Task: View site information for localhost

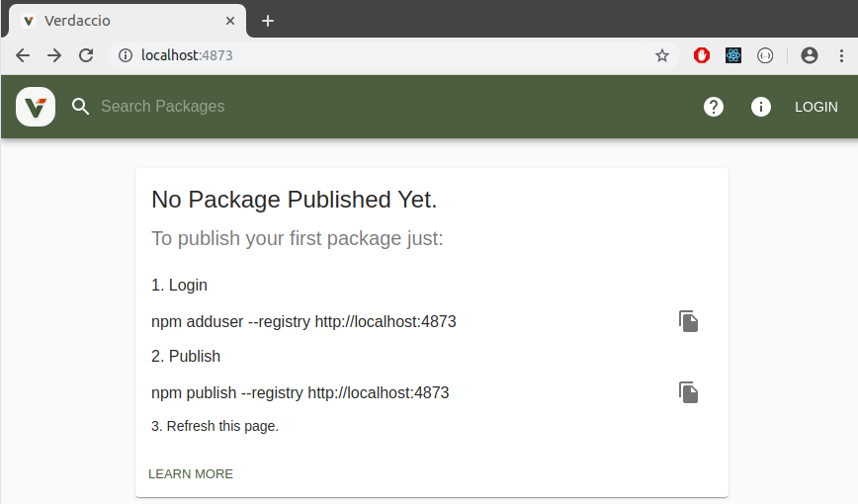Action: (126, 56)
